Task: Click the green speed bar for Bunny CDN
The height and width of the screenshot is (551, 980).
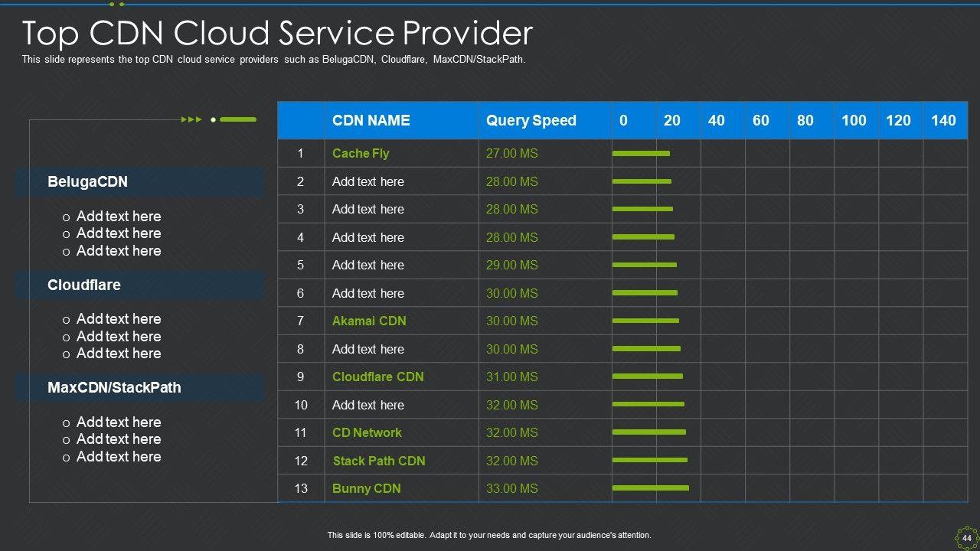Action: click(651, 488)
